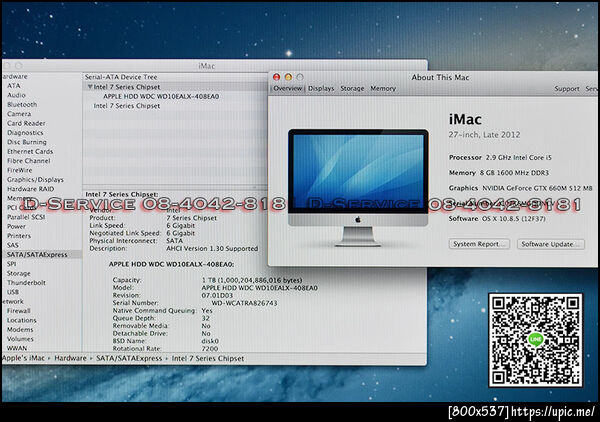
Task: Click the iMac product image
Action: pos(358,187)
